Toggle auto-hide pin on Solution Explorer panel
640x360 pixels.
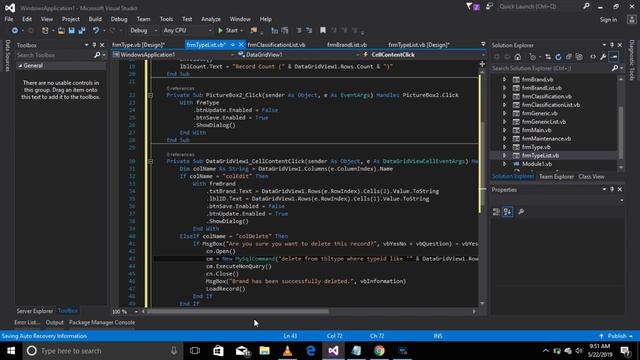pos(612,45)
